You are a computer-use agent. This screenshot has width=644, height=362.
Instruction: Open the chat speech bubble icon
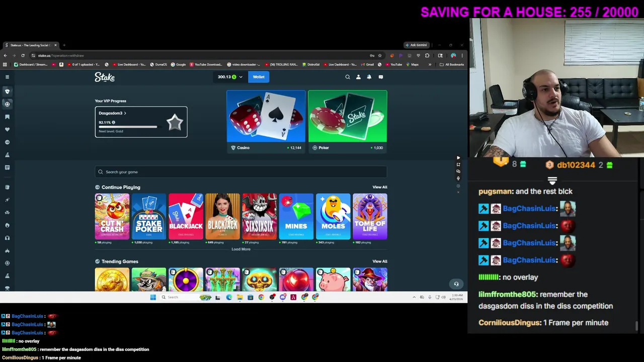380,77
